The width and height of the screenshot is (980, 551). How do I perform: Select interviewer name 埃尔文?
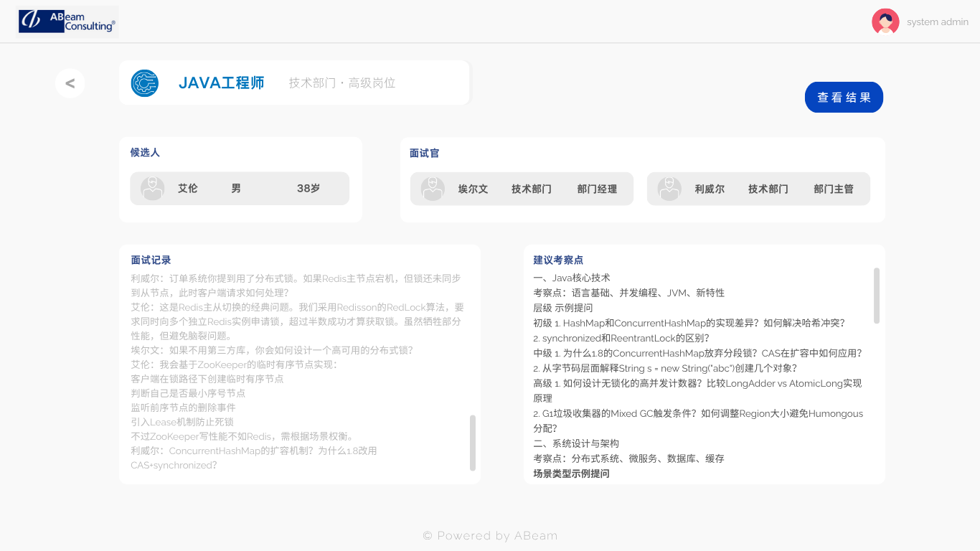pos(473,189)
